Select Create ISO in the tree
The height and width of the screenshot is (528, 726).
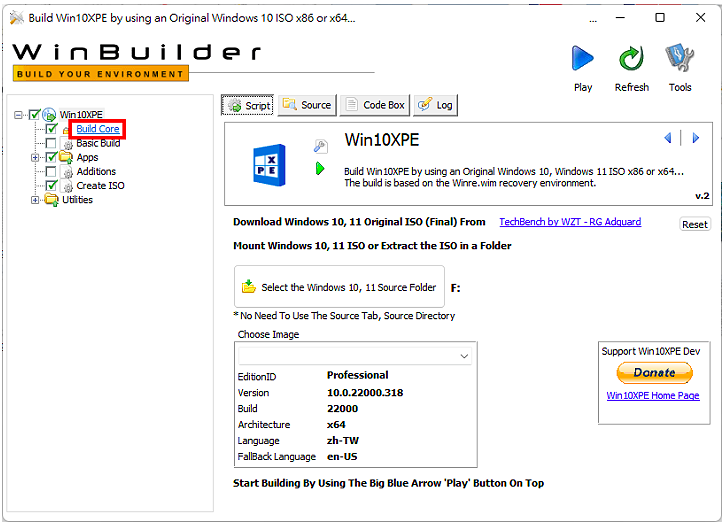pos(100,186)
